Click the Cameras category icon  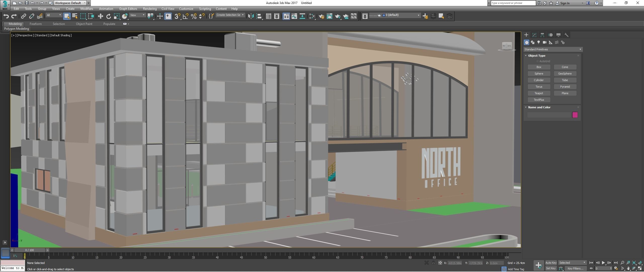545,42
